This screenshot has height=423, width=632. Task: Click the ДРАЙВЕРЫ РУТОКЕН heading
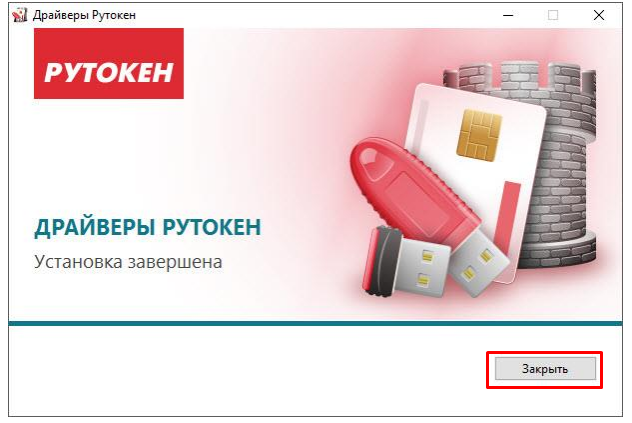[x=148, y=227]
